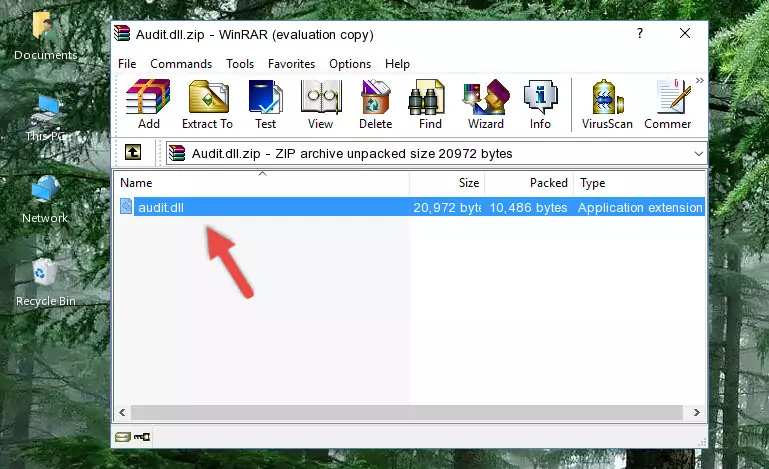Run the Test archive tool
The width and height of the screenshot is (769, 469).
pos(265,104)
